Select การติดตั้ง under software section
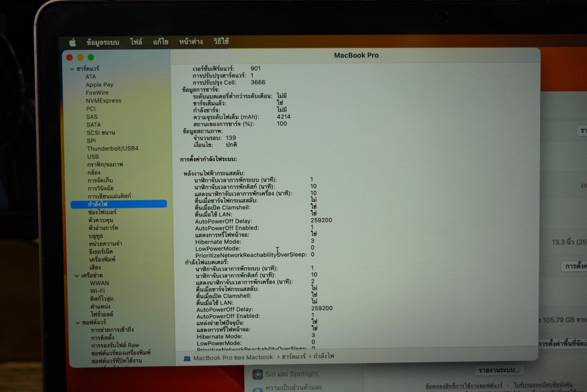The width and height of the screenshot is (587, 392). pos(102,338)
